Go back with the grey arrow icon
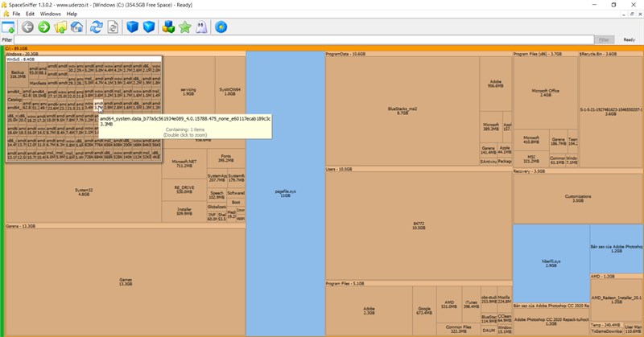Image resolution: width=644 pixels, height=337 pixels. pos(27,27)
